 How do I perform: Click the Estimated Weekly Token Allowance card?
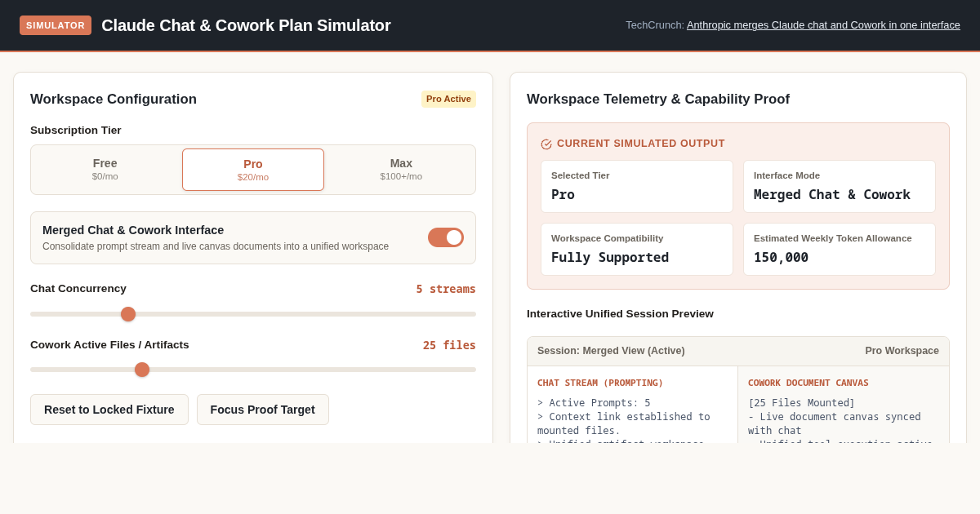pyautogui.click(x=840, y=250)
